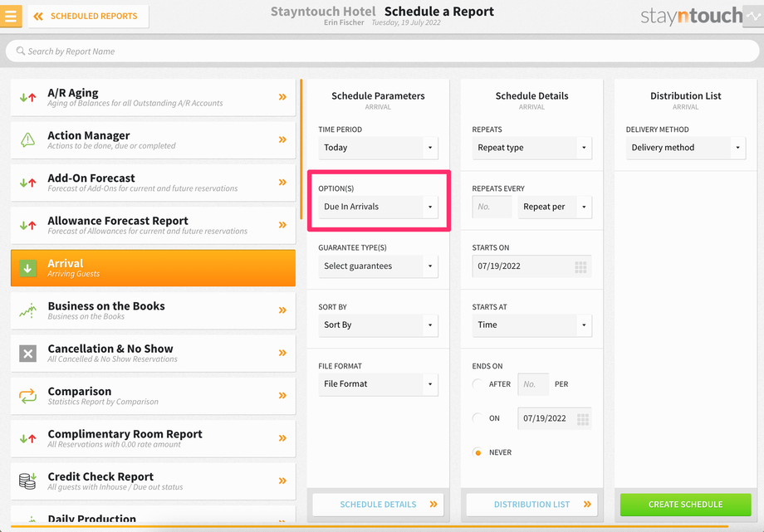The width and height of the screenshot is (764, 532).
Task: Click the Allowance Forecast arrows icon
Action: (x=27, y=225)
